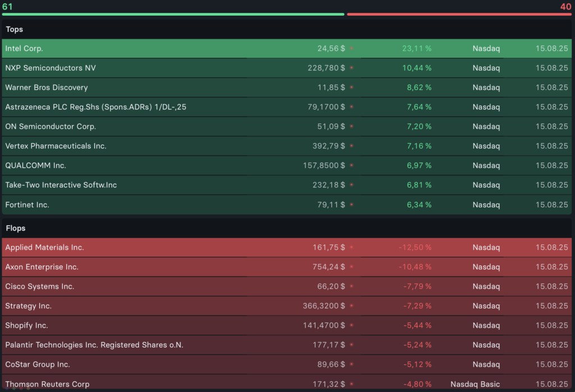
Task: Click Intel's 23,11 % change value
Action: coord(417,48)
